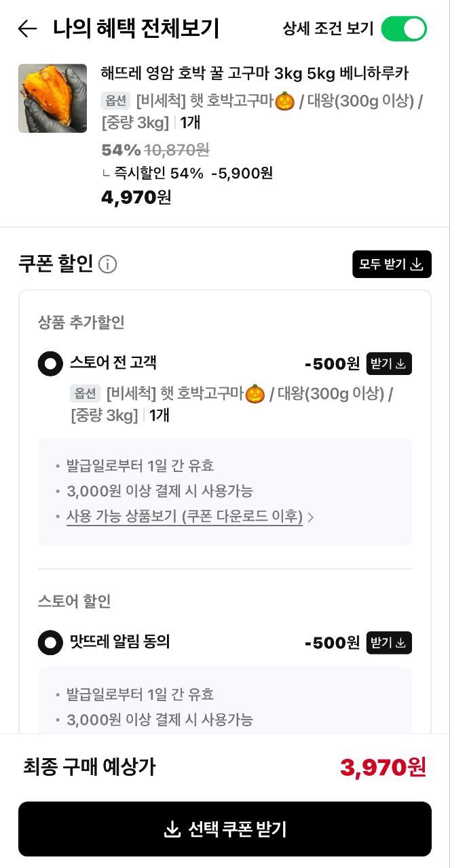Viewport: 450px width, 868px height.
Task: Select the 스토어 전 고객 radio button
Action: point(50,364)
